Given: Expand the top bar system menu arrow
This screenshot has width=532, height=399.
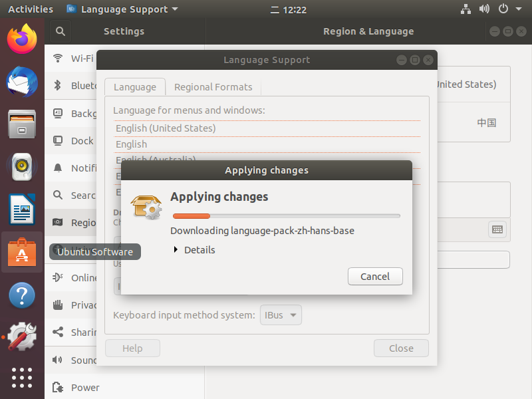Looking at the screenshot, I should pyautogui.click(x=519, y=9).
